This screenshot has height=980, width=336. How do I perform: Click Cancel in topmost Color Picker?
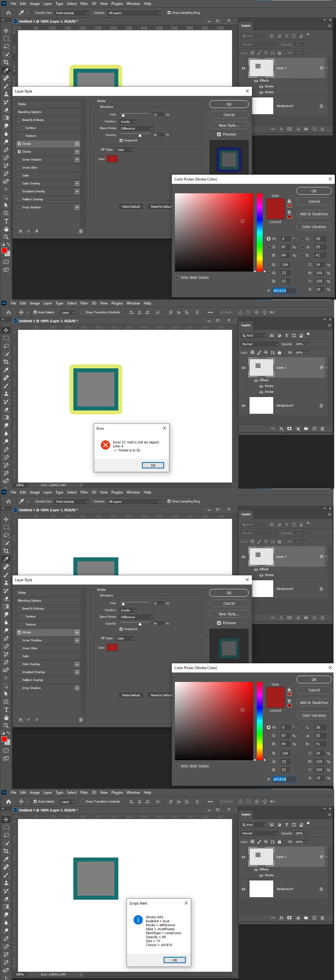tap(314, 201)
